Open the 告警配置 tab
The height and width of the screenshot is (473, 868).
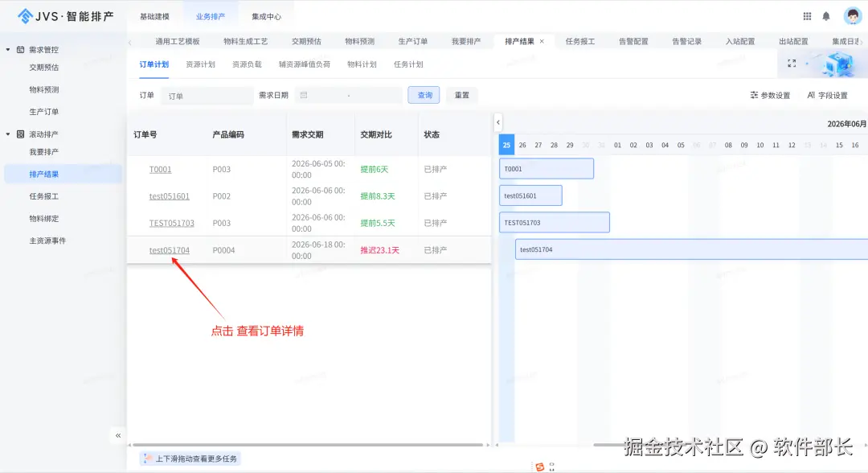pos(633,42)
